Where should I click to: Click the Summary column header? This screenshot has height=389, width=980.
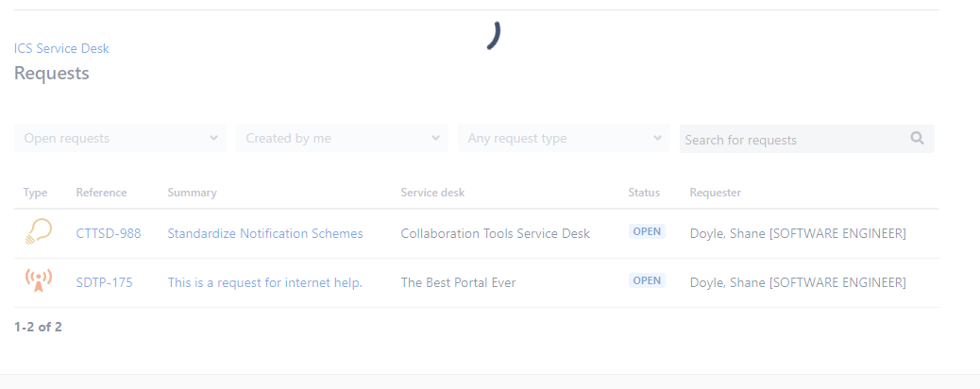[192, 193]
